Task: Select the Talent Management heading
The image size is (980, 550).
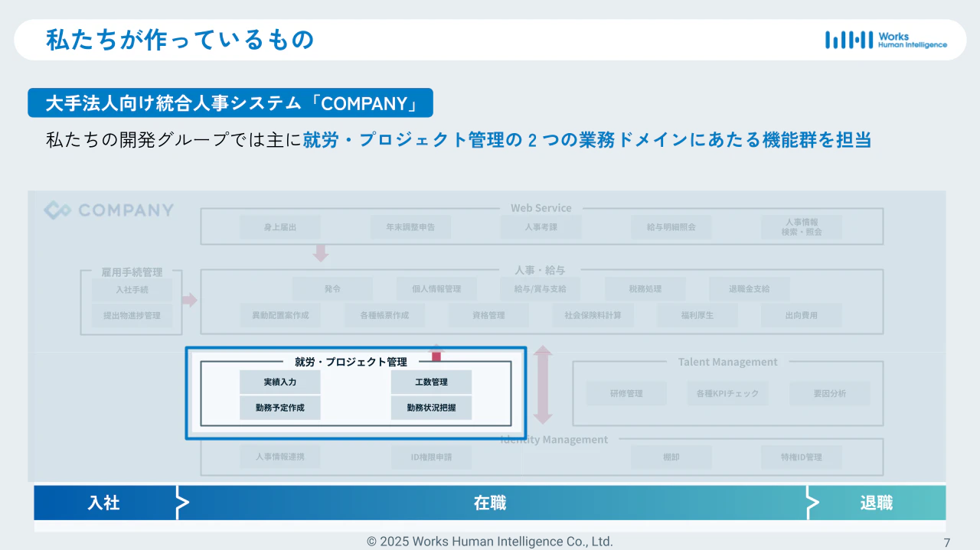Action: (x=727, y=362)
